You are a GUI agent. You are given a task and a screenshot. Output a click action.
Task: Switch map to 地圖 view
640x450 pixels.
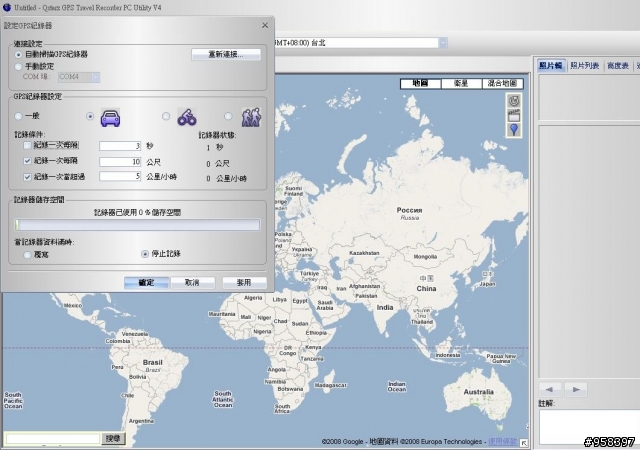pos(420,83)
